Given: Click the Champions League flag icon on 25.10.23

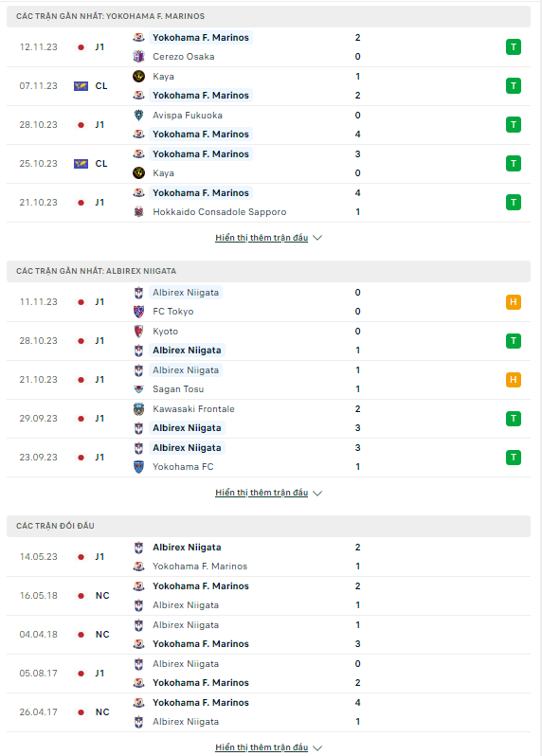Looking at the screenshot, I should (x=81, y=164).
